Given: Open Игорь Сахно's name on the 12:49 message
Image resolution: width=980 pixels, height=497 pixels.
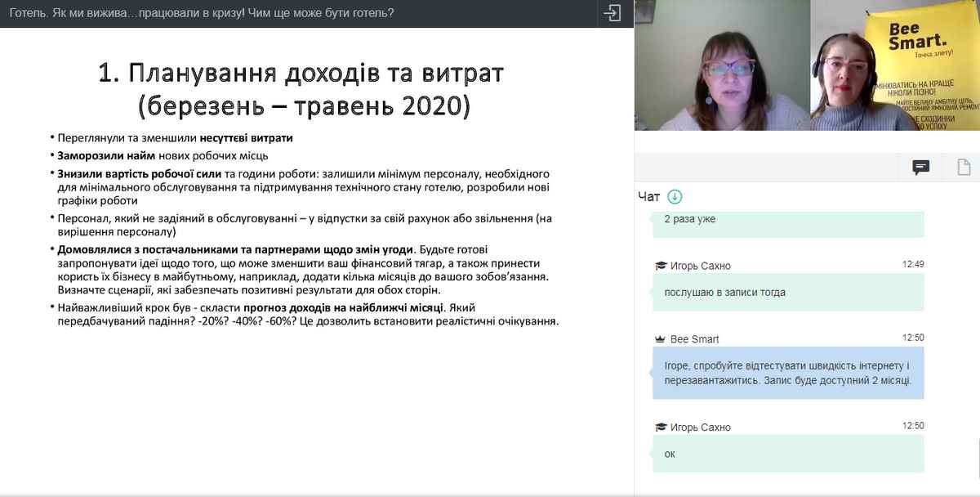Looking at the screenshot, I should coord(700,266).
